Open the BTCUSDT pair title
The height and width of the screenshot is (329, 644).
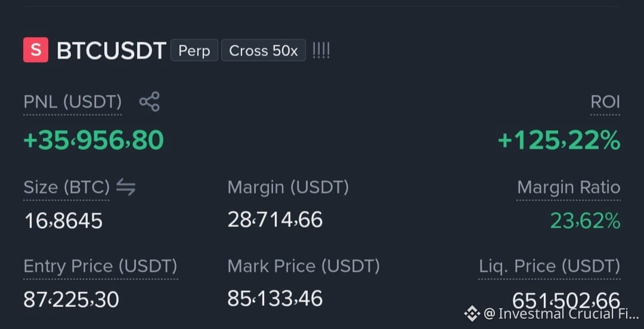(112, 50)
